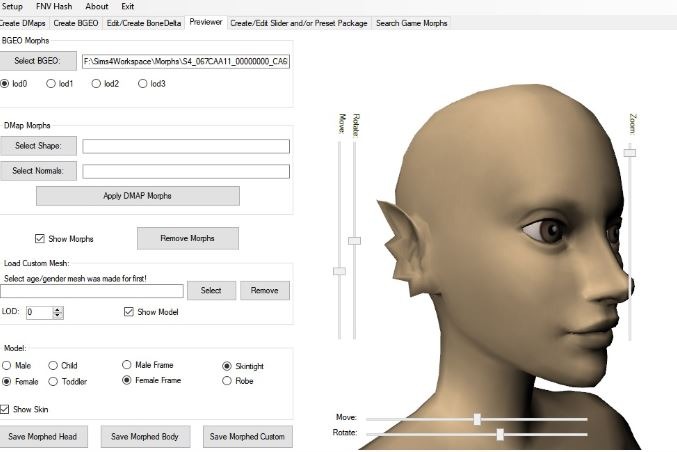Image resolution: width=677 pixels, height=452 pixels.
Task: Click the Select Shape button
Action: point(38,146)
